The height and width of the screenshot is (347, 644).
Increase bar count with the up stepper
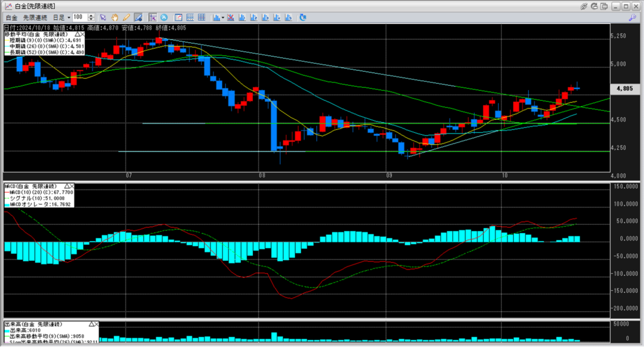[x=91, y=15]
